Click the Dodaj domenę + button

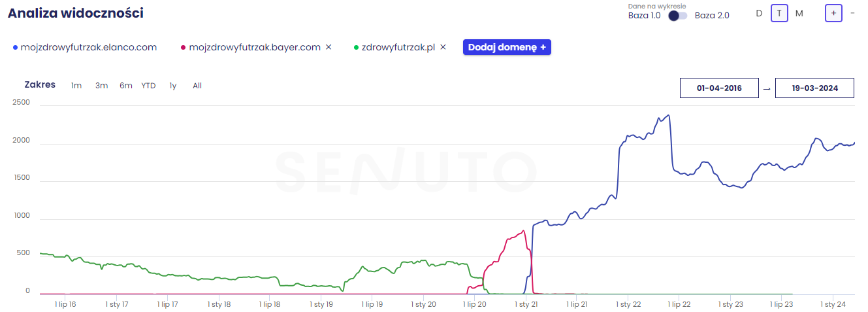coord(507,47)
